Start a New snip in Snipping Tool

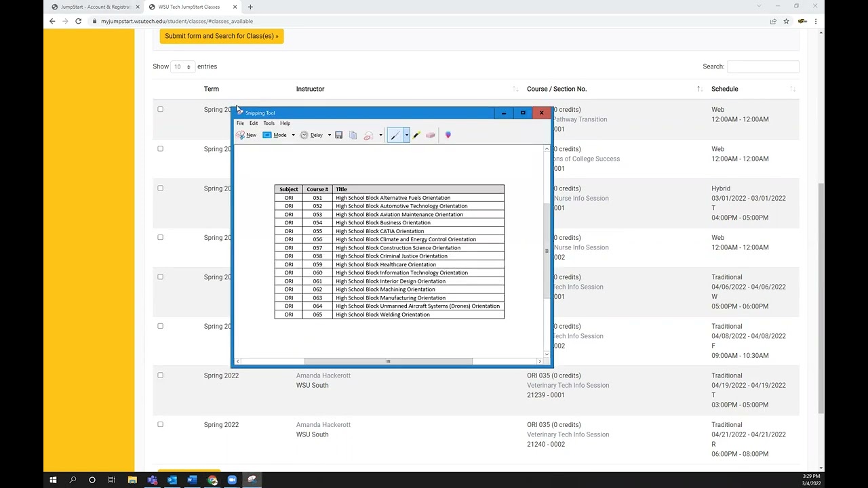(246, 135)
